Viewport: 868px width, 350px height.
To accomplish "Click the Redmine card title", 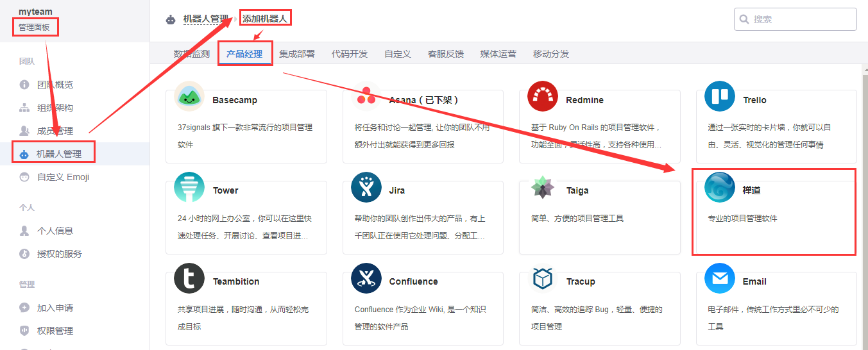I will (x=584, y=100).
